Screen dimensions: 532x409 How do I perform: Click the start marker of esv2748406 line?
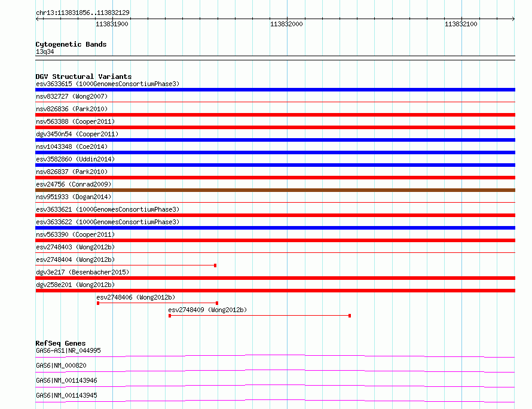pyautogui.click(x=98, y=303)
